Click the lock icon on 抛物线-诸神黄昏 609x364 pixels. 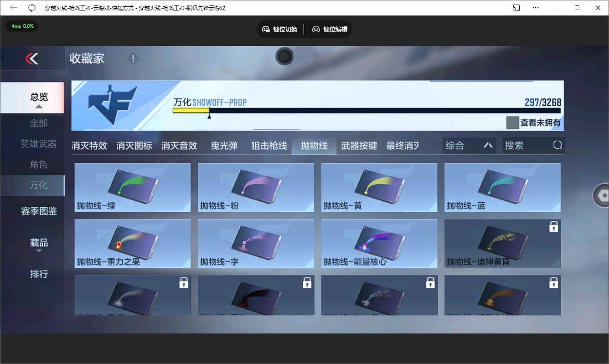(x=554, y=226)
